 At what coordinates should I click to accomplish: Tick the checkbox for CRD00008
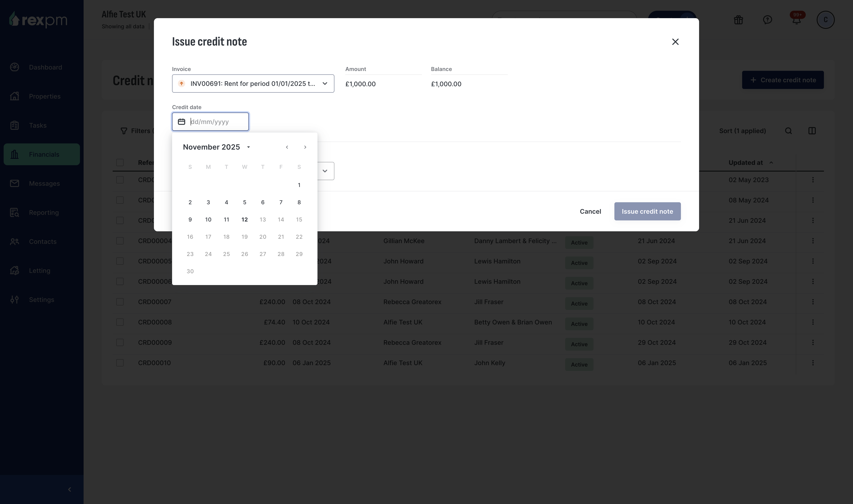[x=120, y=322]
